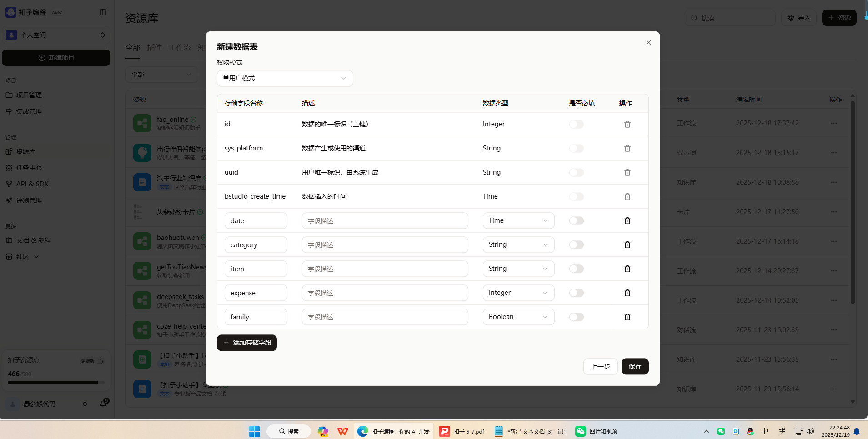This screenshot has height=439, width=868.
Task: Delete the family field row
Action: tap(627, 317)
